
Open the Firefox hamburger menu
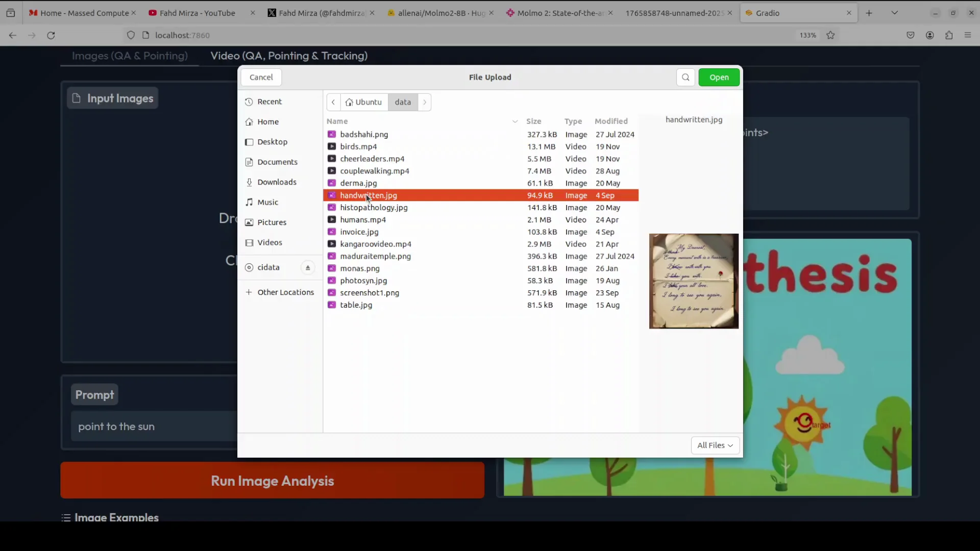pos(968,35)
